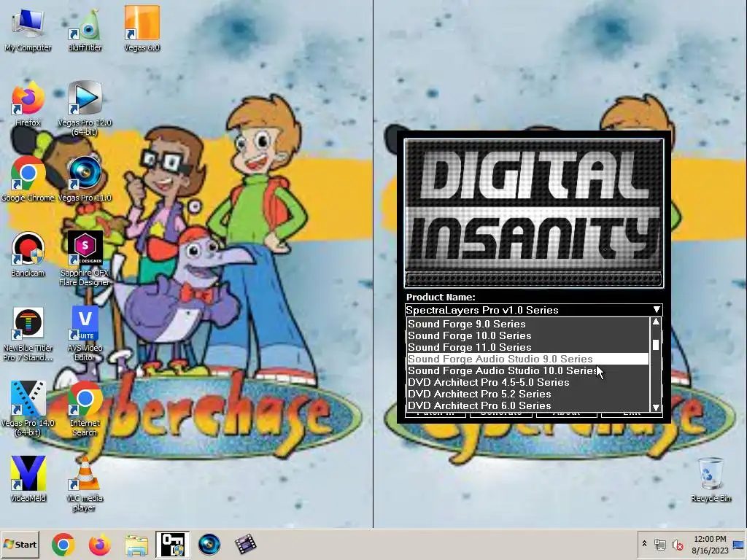This screenshot has height=560, width=747.
Task: Click the product list scrollbar thumb
Action: tap(656, 345)
